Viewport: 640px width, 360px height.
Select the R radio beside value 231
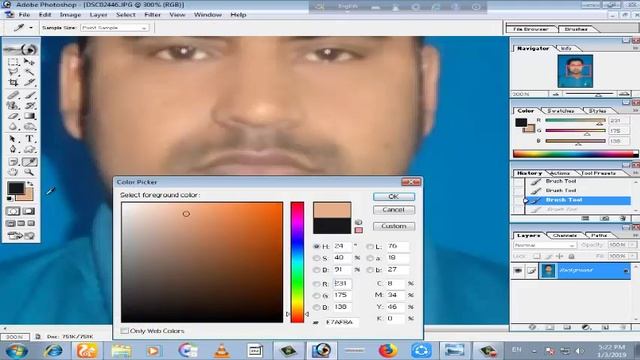coord(316,284)
